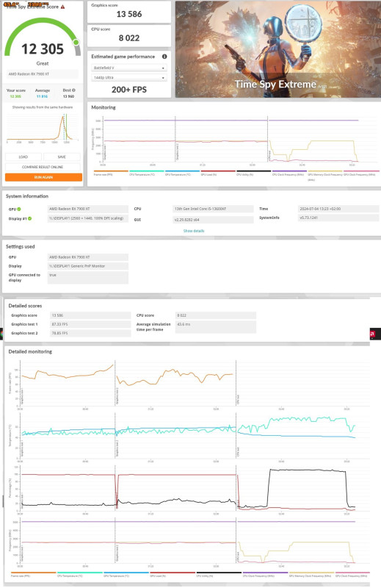Toggle GPU Clock Frequency in the Monitoring legend
The width and height of the screenshot is (381, 588).
click(x=360, y=173)
